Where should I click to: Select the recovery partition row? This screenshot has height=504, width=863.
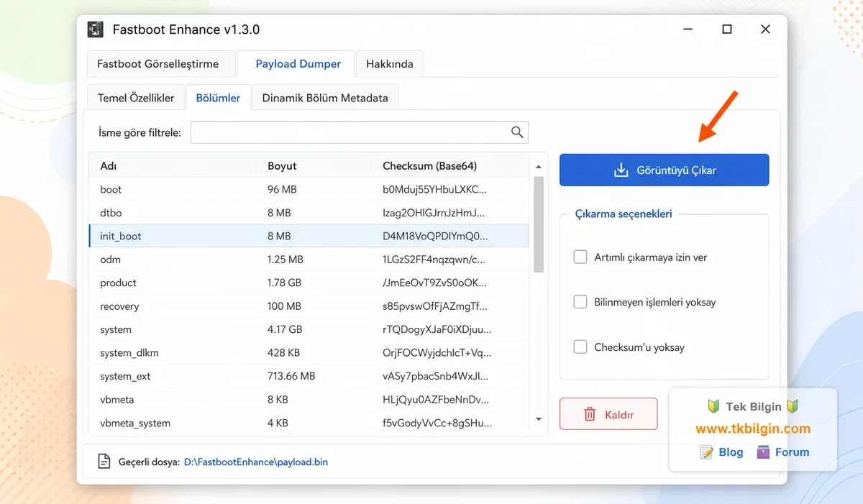pyautogui.click(x=309, y=306)
